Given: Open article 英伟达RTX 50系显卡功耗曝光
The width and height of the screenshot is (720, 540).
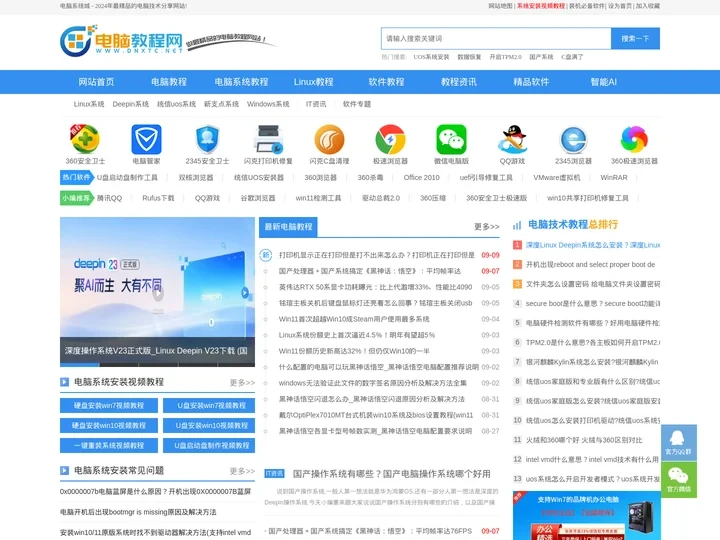Looking at the screenshot, I should [375, 287].
